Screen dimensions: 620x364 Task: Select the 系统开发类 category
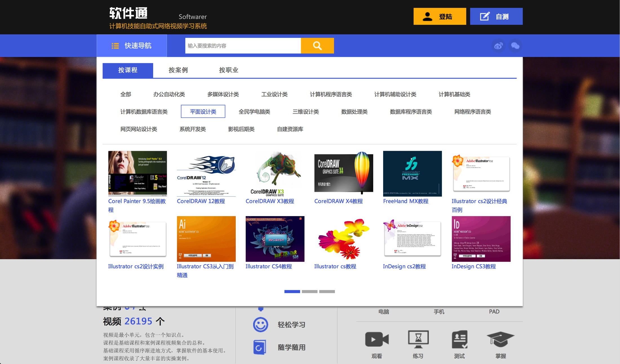[192, 129]
